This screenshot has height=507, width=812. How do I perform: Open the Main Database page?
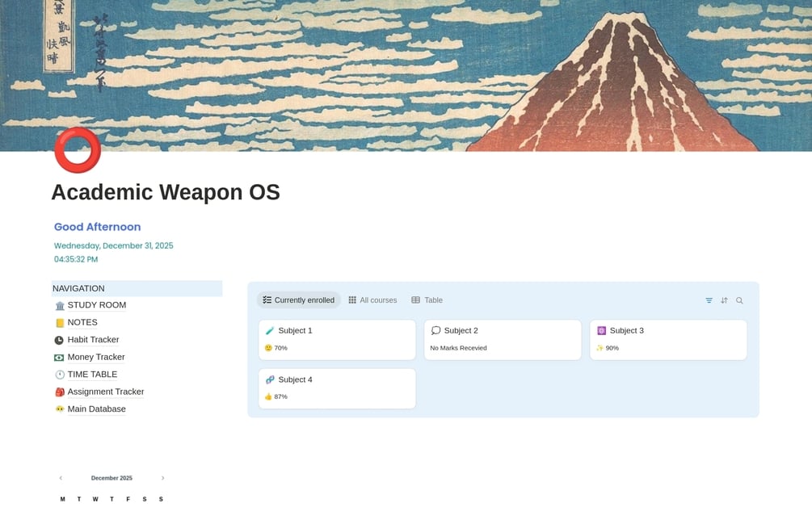pos(96,409)
